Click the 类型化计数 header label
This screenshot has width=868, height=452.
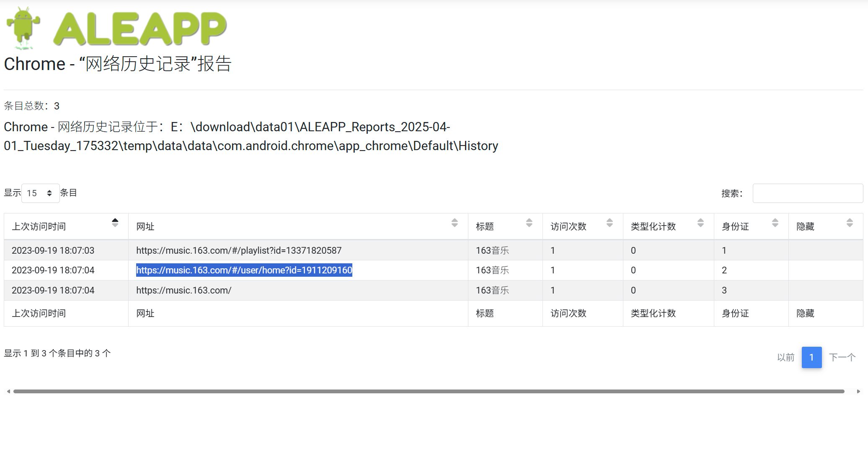653,226
